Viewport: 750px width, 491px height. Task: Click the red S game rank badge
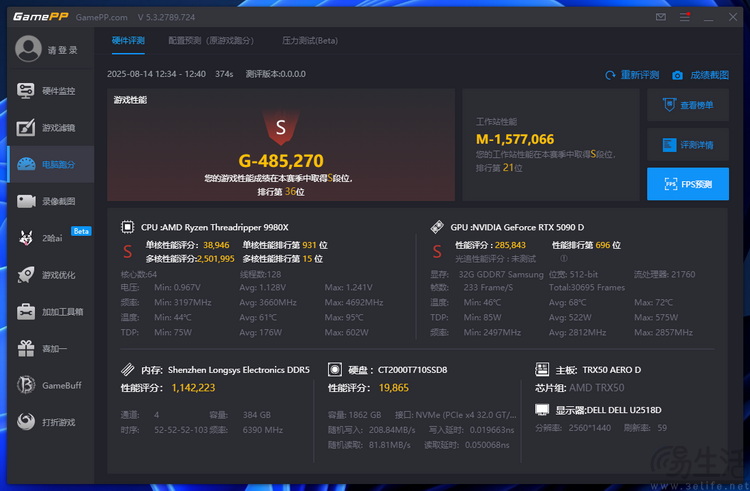tap(281, 127)
